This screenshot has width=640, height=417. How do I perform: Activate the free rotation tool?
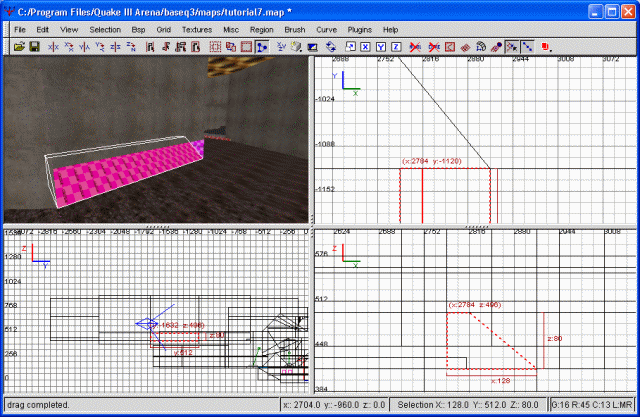point(331,47)
